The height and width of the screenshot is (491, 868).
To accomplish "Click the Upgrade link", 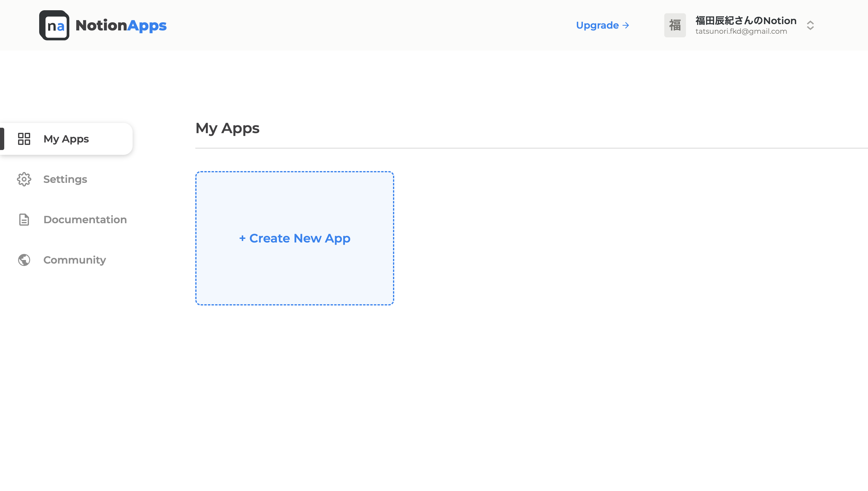I will click(x=597, y=25).
